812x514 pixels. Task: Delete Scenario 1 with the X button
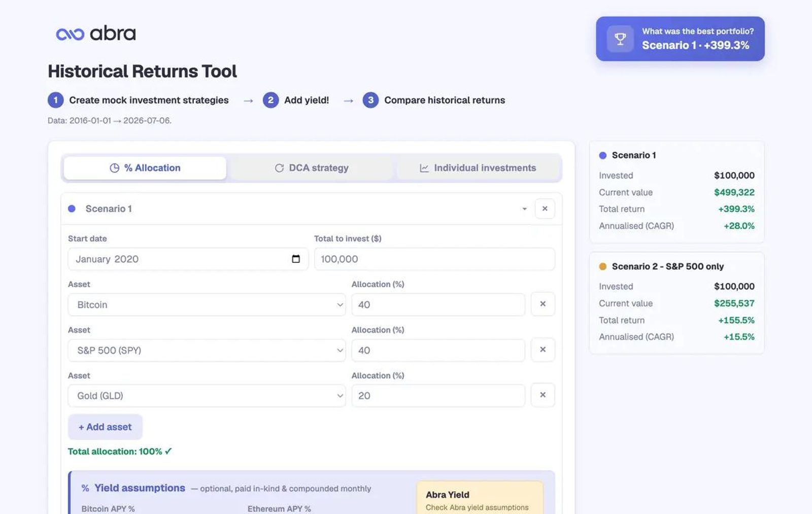(x=545, y=209)
